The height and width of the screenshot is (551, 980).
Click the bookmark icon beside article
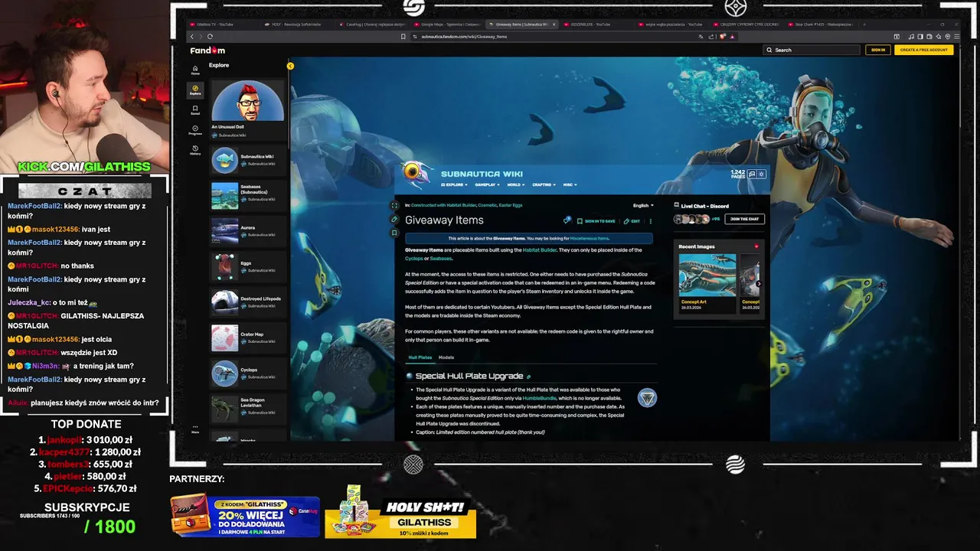click(394, 233)
